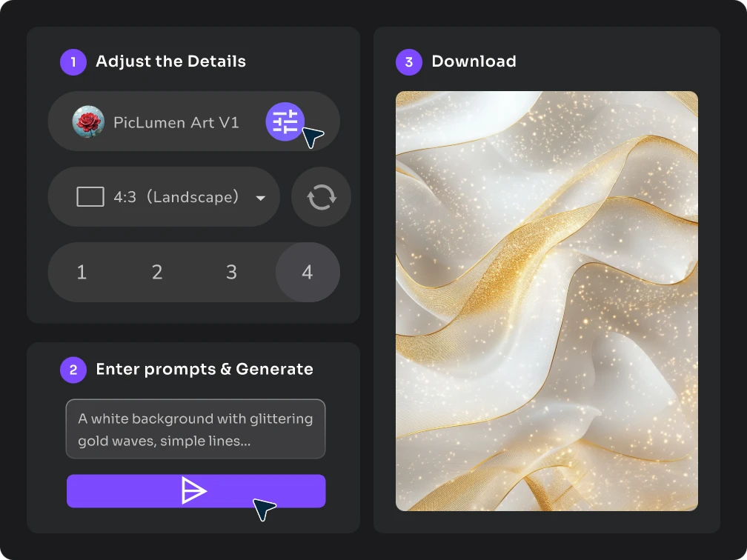Click the rose model avatar thumbnail
Image resolution: width=747 pixels, height=560 pixels.
(87, 122)
